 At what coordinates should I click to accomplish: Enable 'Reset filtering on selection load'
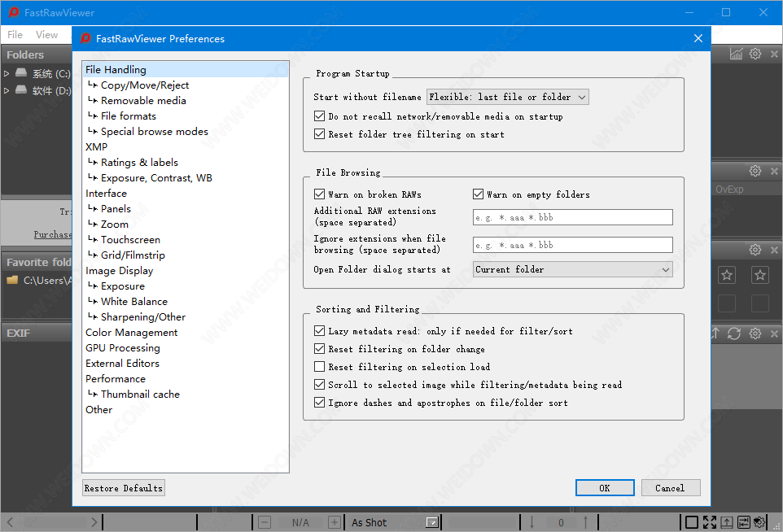(320, 367)
